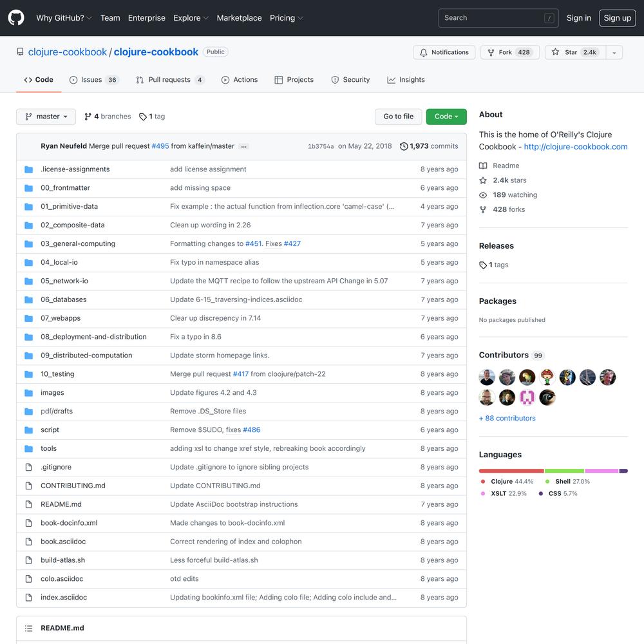The width and height of the screenshot is (644, 644).
Task: Open the 08_deployment-and-distribution folder
Action: click(93, 337)
